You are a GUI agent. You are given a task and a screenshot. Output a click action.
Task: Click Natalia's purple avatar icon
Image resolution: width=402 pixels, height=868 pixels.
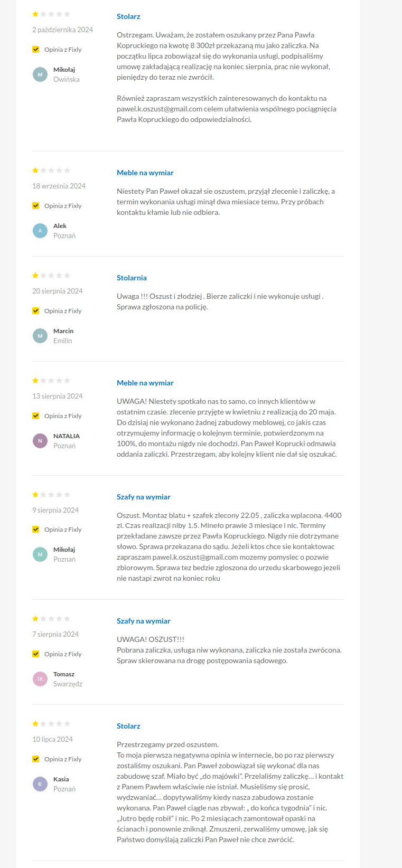point(40,441)
